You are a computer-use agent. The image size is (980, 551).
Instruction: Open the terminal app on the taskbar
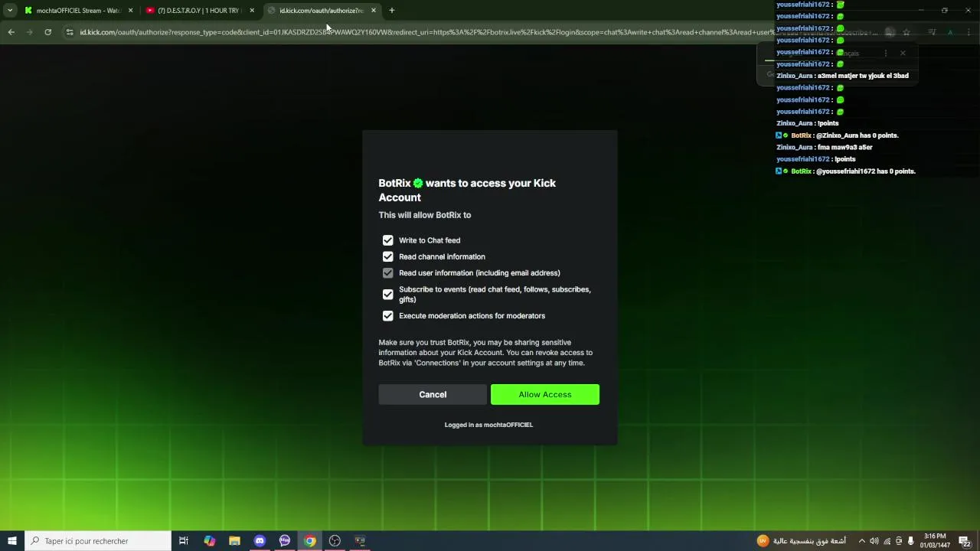[360, 541]
